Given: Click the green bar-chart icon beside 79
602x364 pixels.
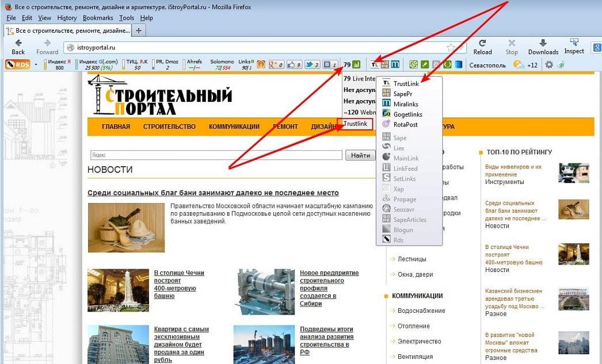Looking at the screenshot, I should pyautogui.click(x=356, y=64).
